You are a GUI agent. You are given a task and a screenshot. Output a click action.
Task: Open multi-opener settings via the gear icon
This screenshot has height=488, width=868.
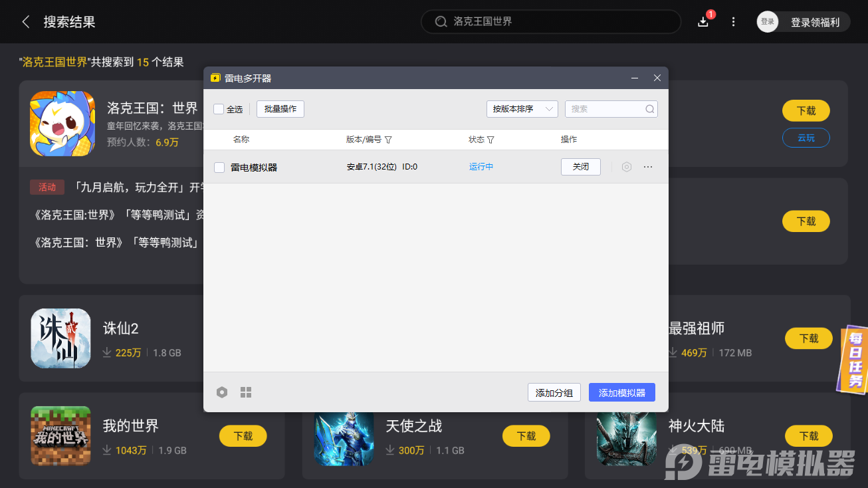tap(222, 392)
